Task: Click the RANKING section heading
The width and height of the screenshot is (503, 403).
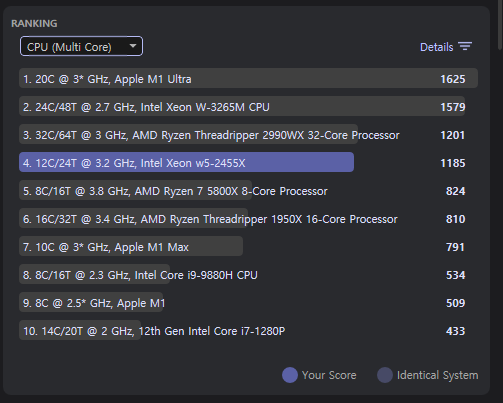Action: point(34,23)
